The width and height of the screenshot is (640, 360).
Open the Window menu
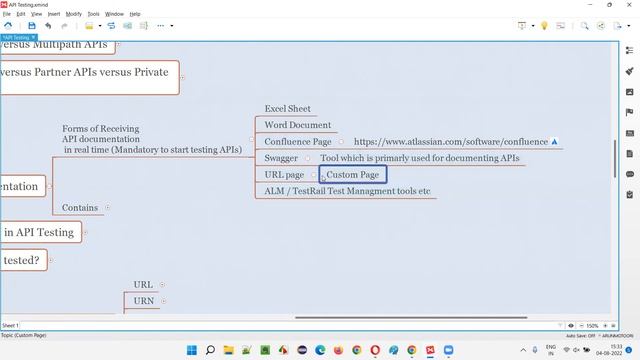[x=114, y=14]
